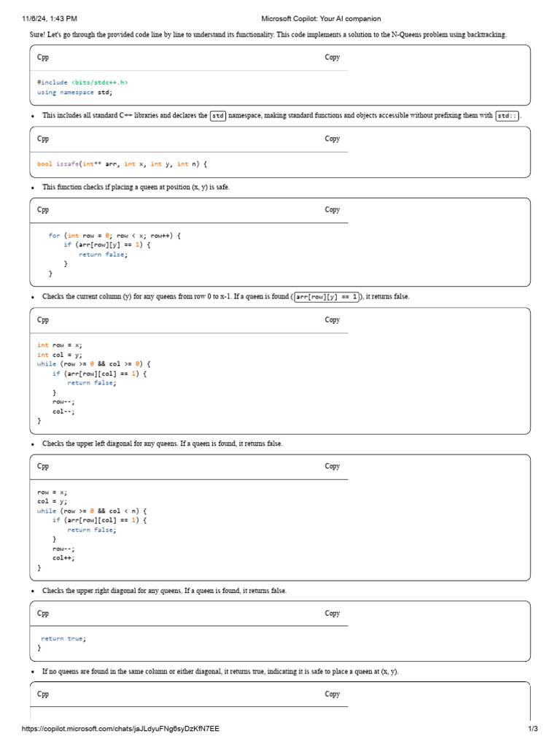Copy the return true code block

click(x=332, y=613)
